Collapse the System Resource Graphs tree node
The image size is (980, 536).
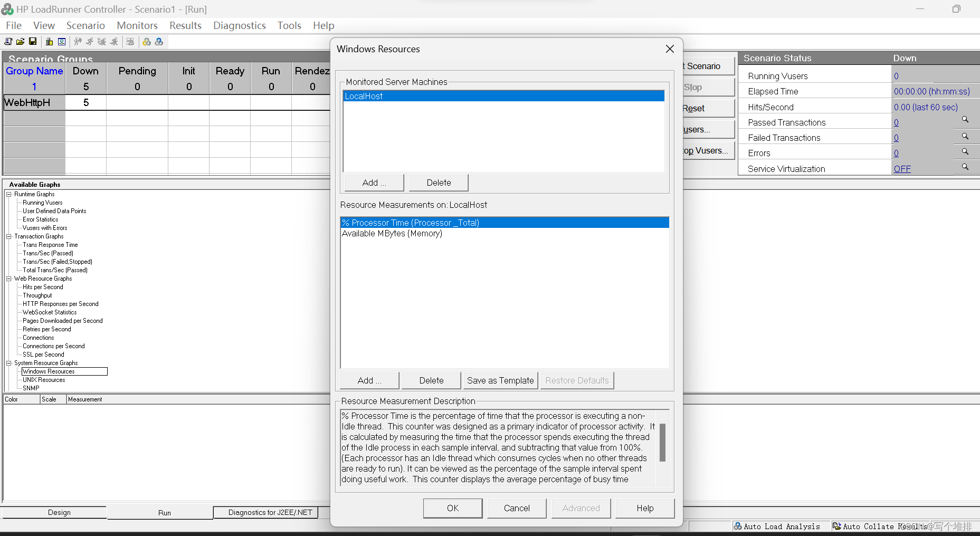click(9, 363)
